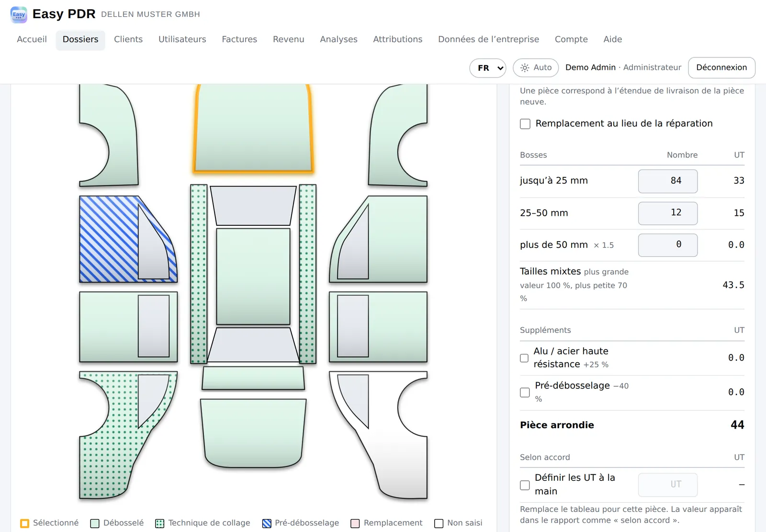This screenshot has width=766, height=532.
Task: Select the rear window panel
Action: [253, 344]
